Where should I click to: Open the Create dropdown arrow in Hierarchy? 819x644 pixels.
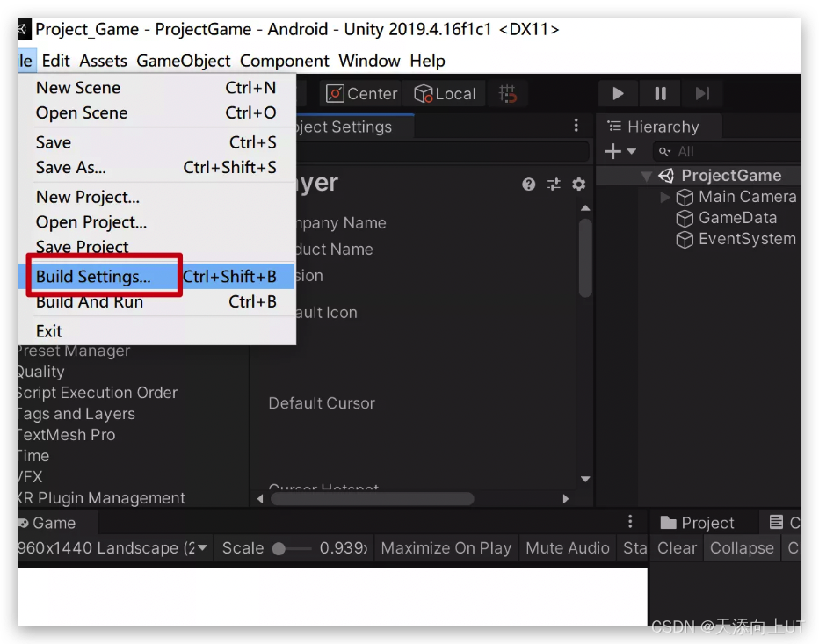[632, 151]
